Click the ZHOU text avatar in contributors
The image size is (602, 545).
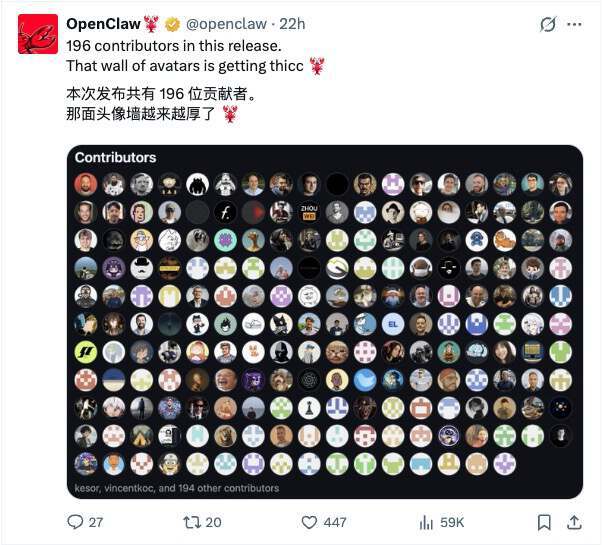(x=309, y=212)
